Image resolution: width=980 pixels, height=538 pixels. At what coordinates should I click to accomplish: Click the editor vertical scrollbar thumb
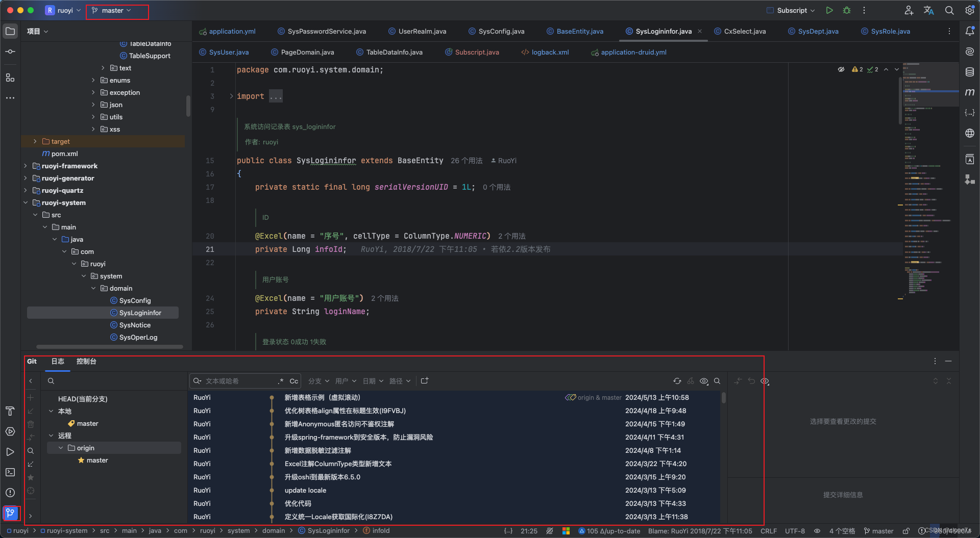(900, 101)
